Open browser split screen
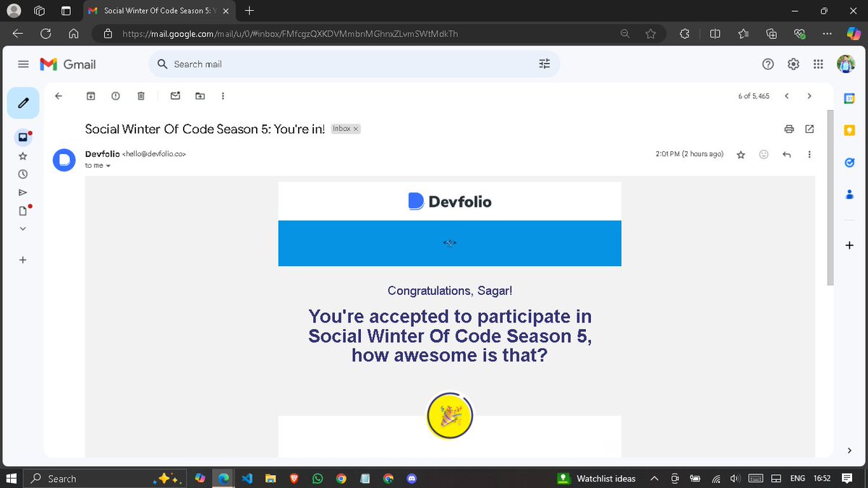The height and width of the screenshot is (488, 868). pos(715,33)
